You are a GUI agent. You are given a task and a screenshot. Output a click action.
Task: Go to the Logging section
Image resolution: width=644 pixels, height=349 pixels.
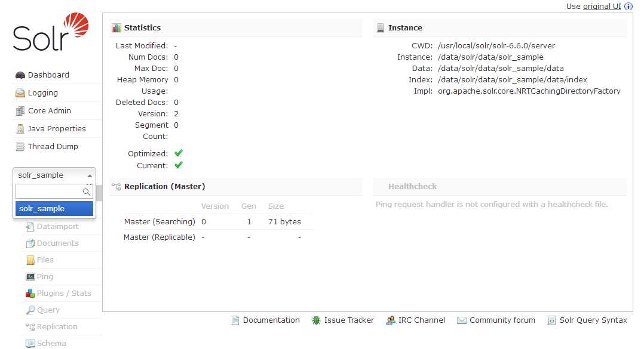tap(43, 93)
